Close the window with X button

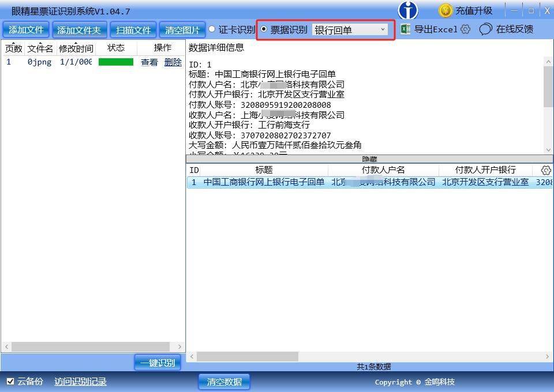547,10
